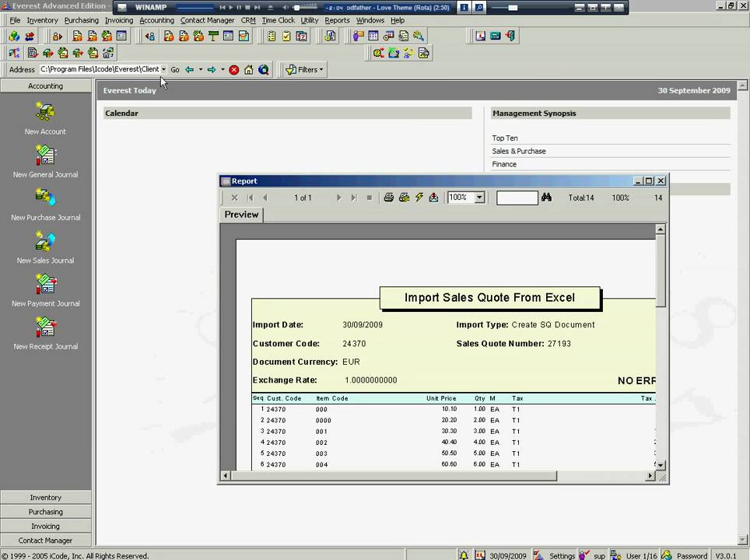This screenshot has height=560, width=750.
Task: Click Sales Quote Number value 27193
Action: tap(559, 343)
